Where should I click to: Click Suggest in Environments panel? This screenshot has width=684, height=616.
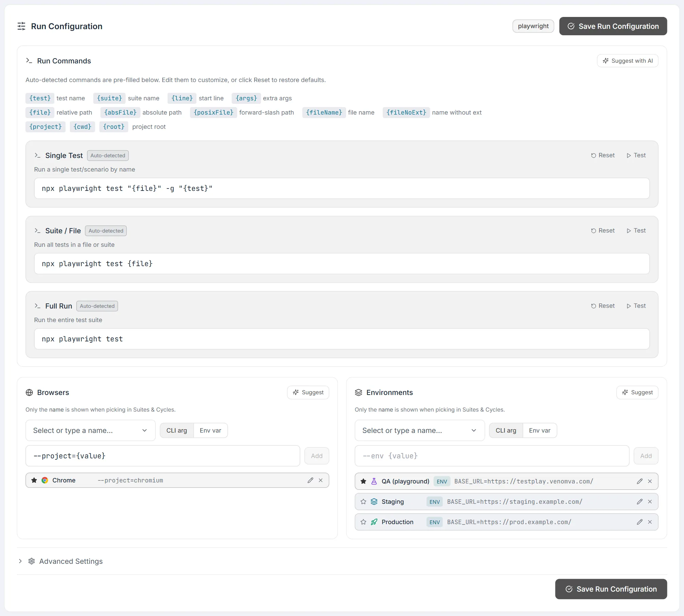click(x=637, y=393)
